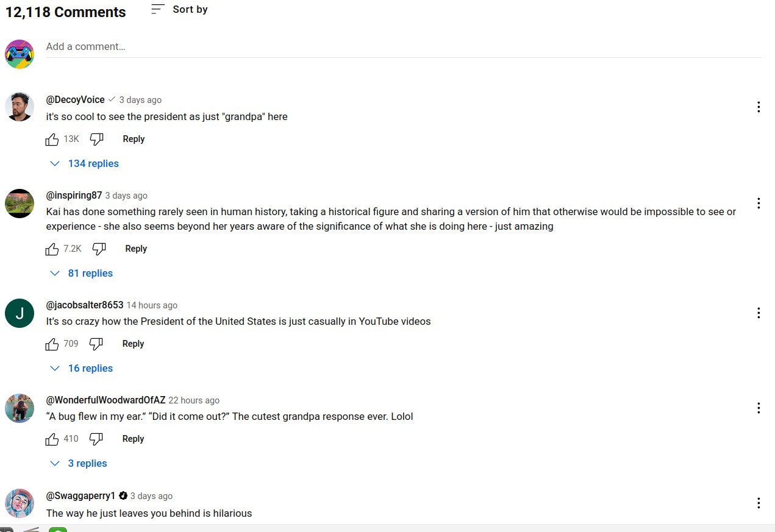Expand the 81 replies thread
Image resolution: width=775 pixels, height=532 pixels.
click(x=82, y=273)
